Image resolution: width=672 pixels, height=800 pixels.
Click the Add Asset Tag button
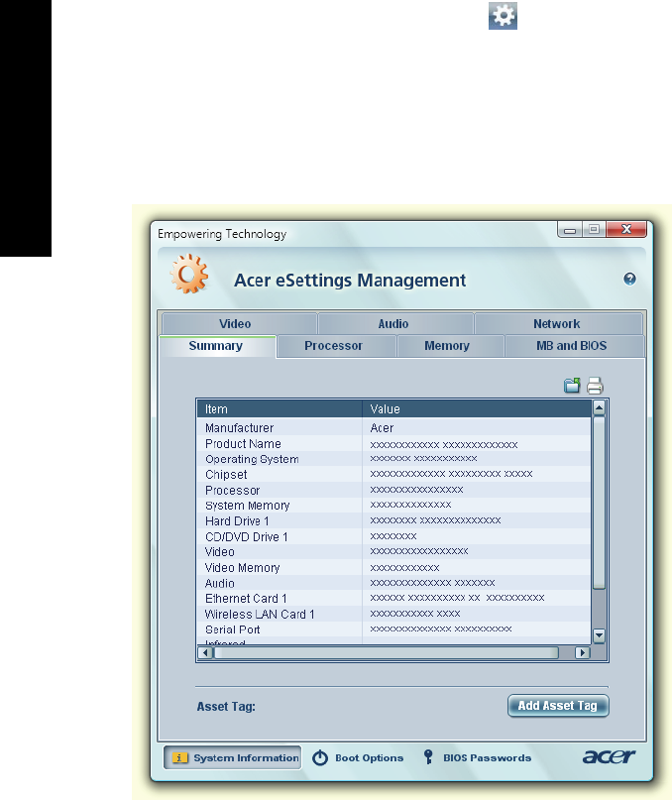tap(558, 706)
